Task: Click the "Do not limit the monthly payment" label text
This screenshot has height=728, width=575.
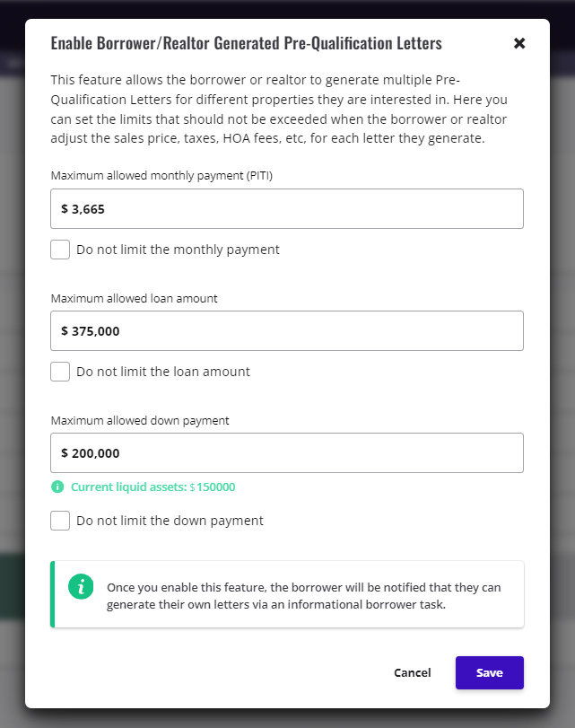Action: pyautogui.click(x=178, y=250)
